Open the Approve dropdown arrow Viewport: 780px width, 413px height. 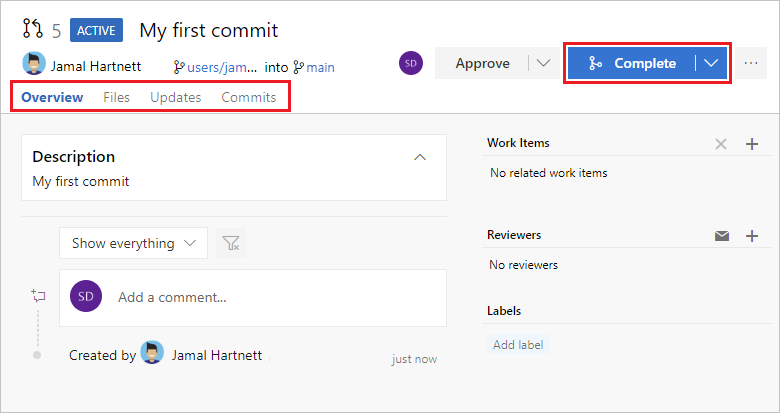point(544,63)
